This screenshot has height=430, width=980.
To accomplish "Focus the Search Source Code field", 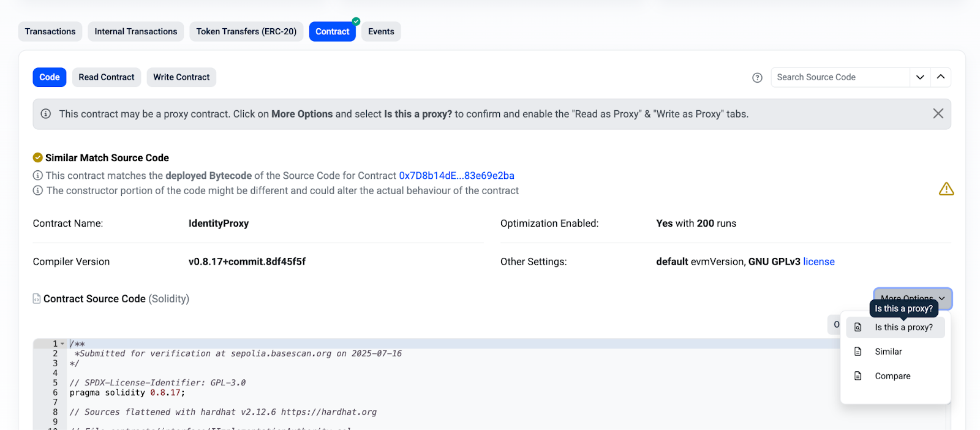I will point(840,77).
